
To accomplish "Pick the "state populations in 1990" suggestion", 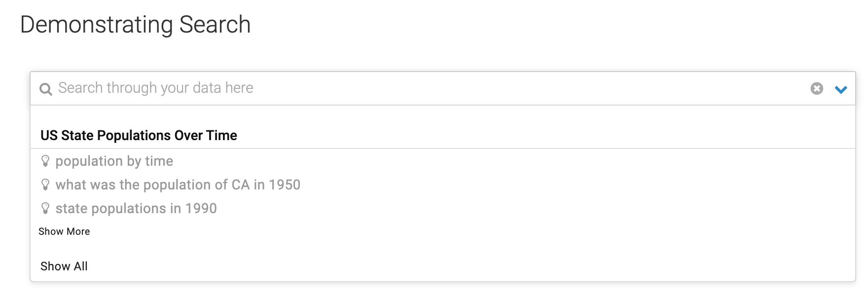I will (x=136, y=209).
